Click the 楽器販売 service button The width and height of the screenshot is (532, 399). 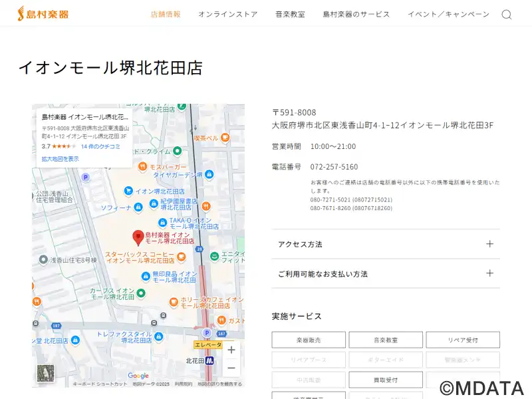click(309, 340)
